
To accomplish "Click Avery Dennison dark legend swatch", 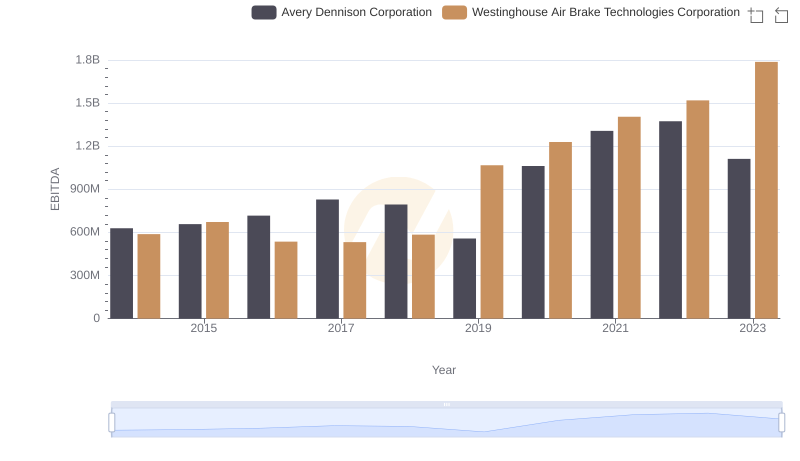I will 264,12.
